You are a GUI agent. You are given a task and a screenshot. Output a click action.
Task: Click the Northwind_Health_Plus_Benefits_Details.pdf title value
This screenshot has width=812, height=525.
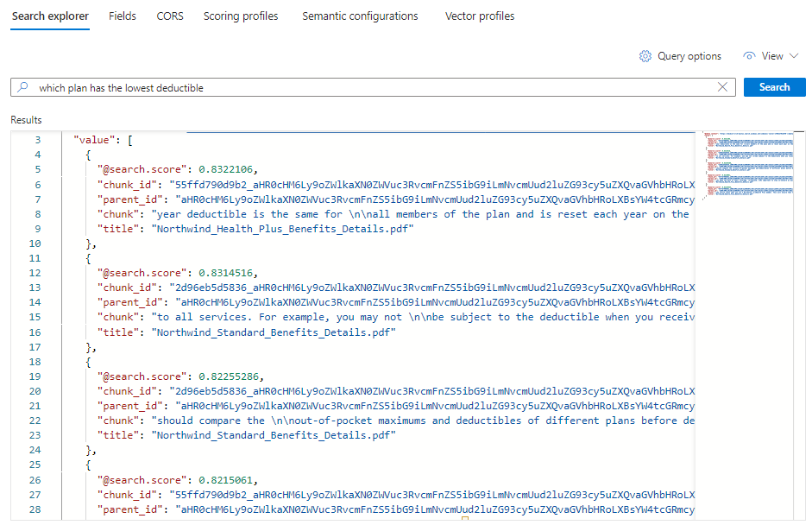283,229
